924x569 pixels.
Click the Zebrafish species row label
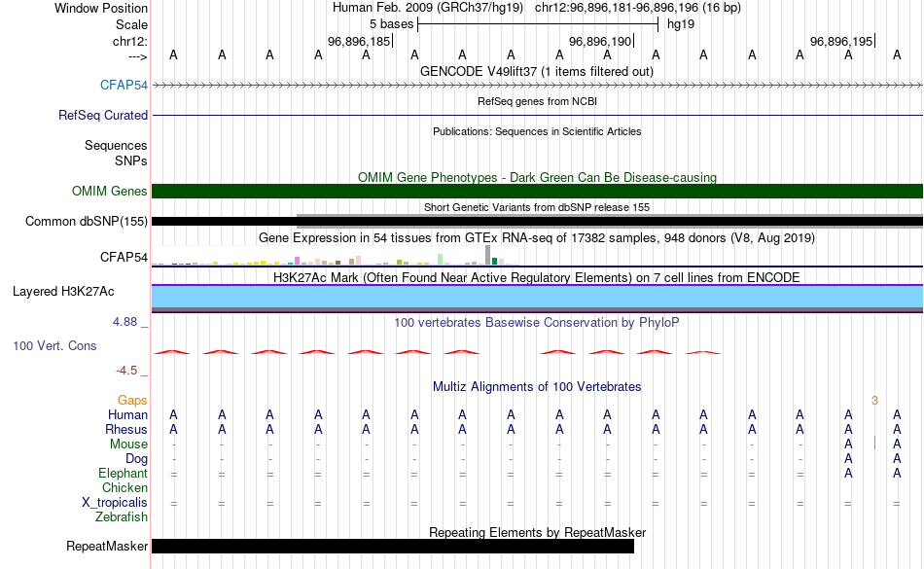click(122, 517)
